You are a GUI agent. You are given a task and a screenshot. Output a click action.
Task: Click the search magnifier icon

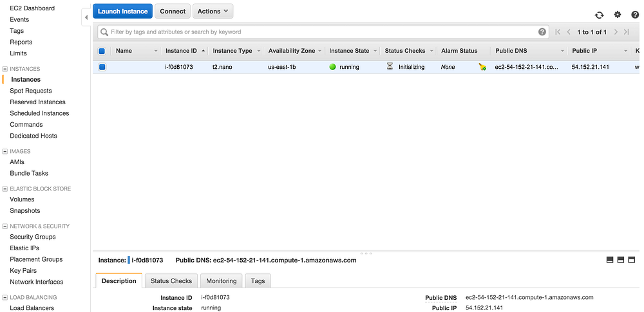point(104,32)
